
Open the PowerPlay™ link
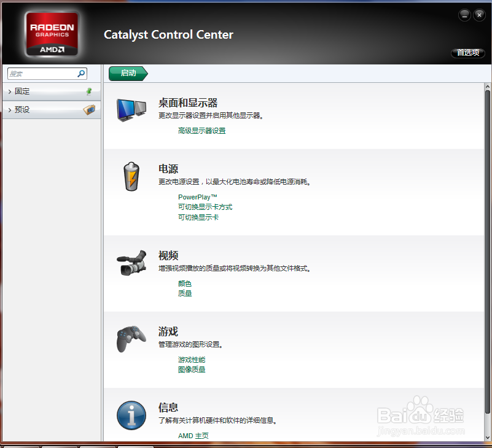pyautogui.click(x=198, y=197)
